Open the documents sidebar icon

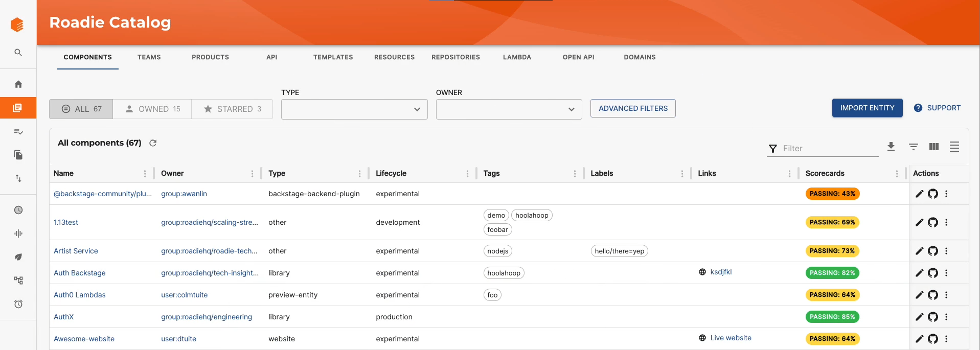(x=18, y=155)
